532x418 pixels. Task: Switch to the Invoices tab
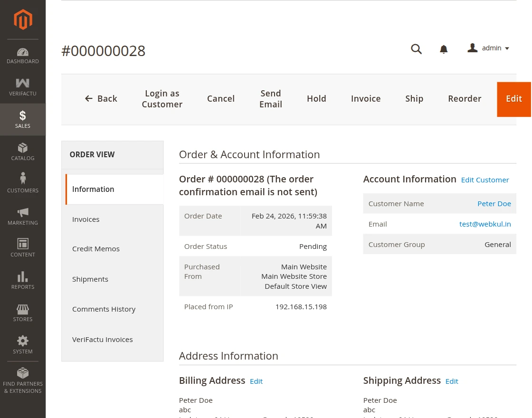(85, 219)
